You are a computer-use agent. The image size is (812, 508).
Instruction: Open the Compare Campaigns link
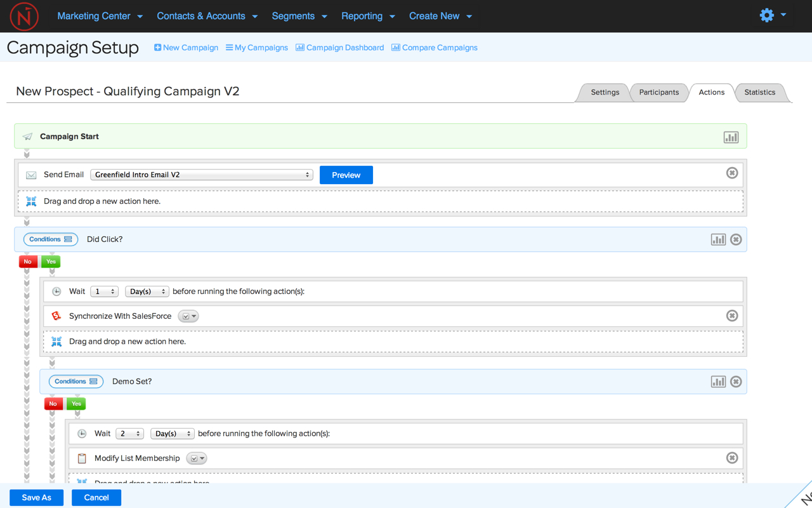click(x=435, y=48)
